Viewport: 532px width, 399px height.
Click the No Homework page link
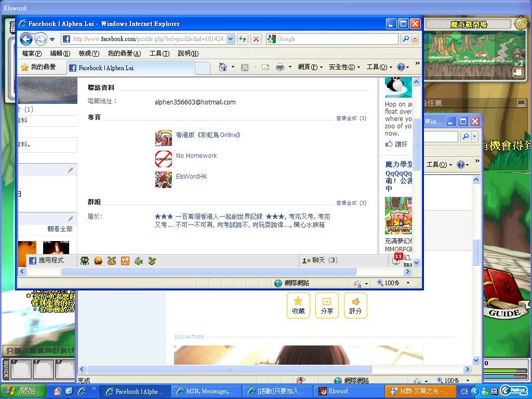coord(196,156)
